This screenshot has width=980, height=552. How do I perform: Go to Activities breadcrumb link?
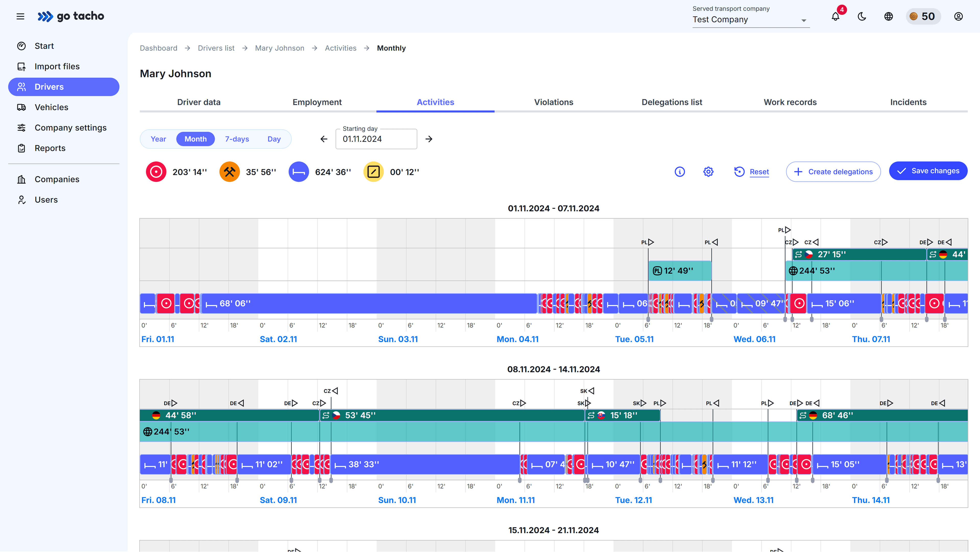[340, 48]
